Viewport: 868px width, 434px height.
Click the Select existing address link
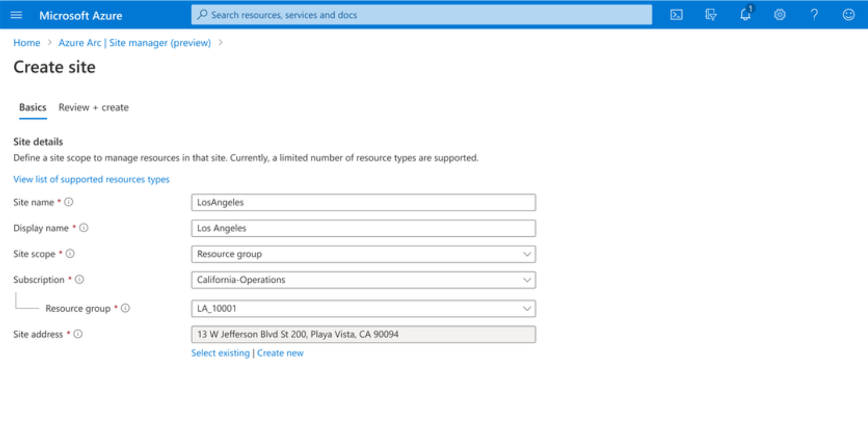[220, 353]
